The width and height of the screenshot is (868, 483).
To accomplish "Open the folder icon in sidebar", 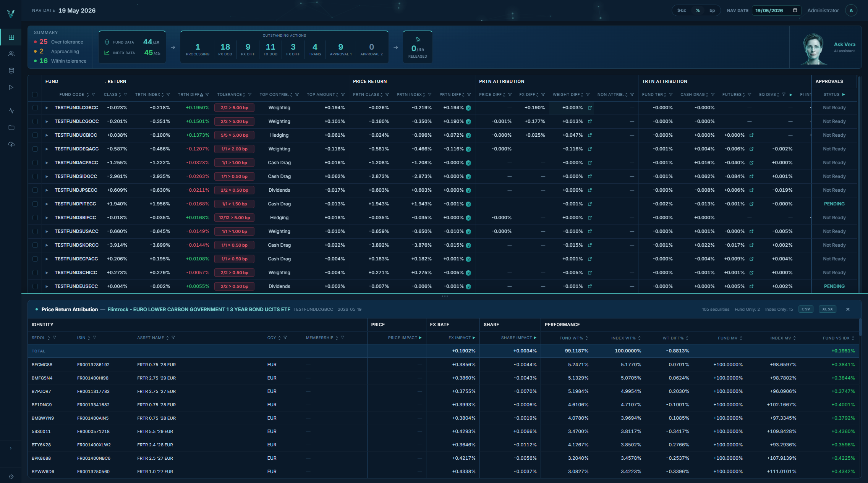I will coord(11,128).
